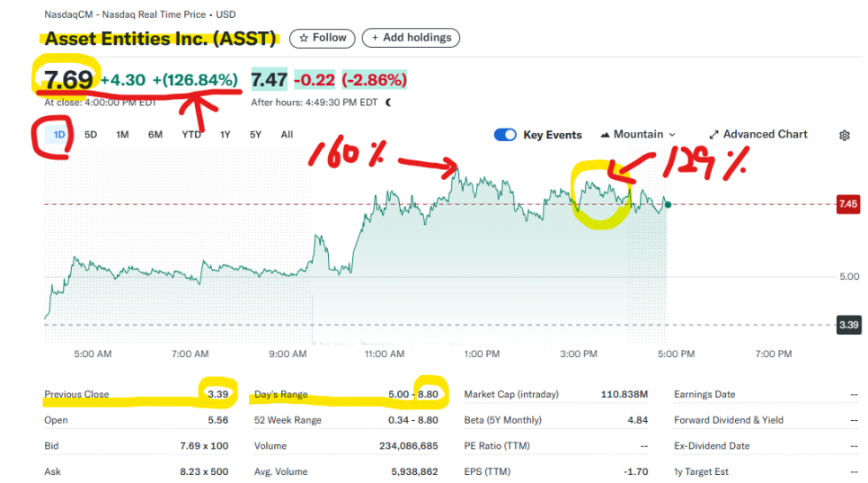Viewport: 868px width, 483px height.
Task: Toggle the Key Events switch
Action: (505, 135)
